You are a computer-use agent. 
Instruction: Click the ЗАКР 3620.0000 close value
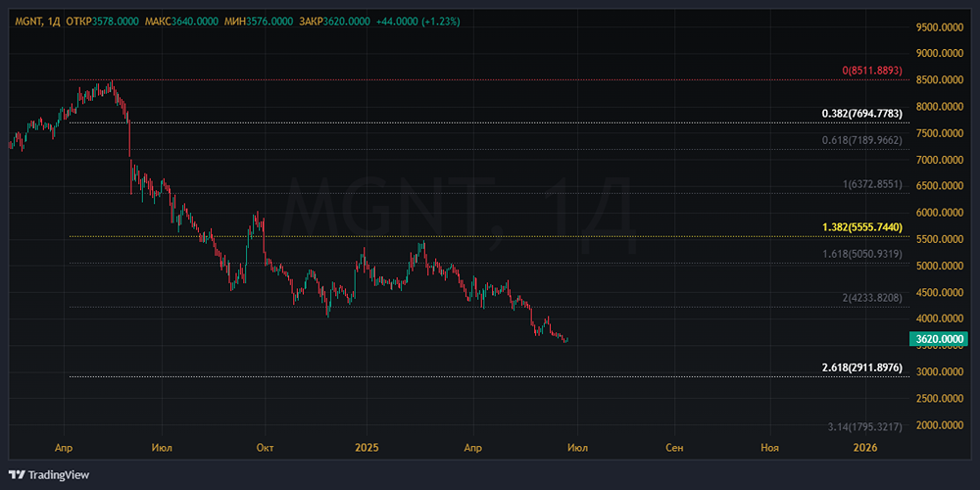[334, 22]
